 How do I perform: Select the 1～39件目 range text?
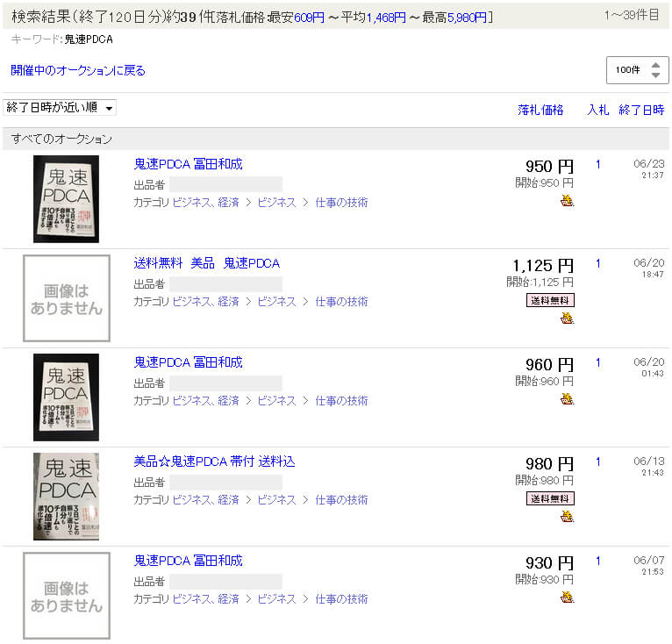coord(632,16)
